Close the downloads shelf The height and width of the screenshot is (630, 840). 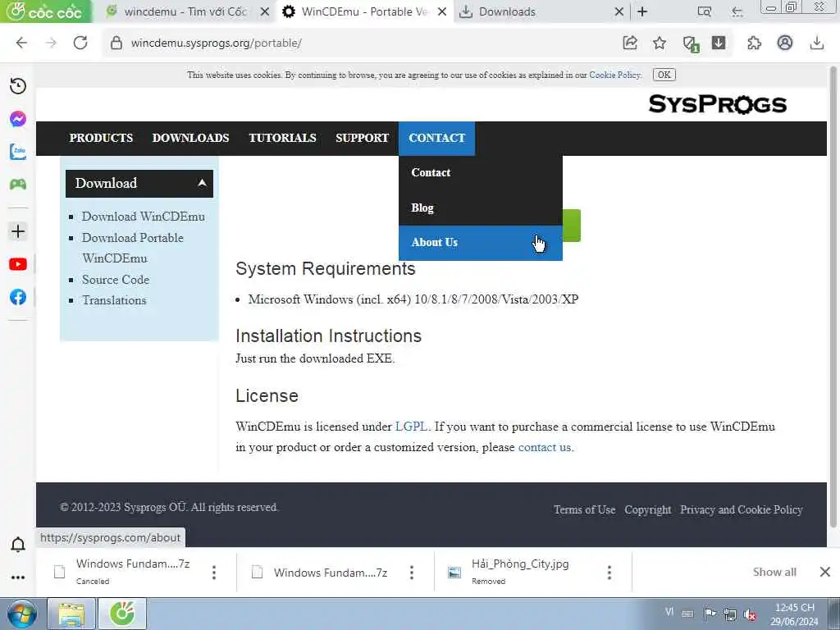825,572
